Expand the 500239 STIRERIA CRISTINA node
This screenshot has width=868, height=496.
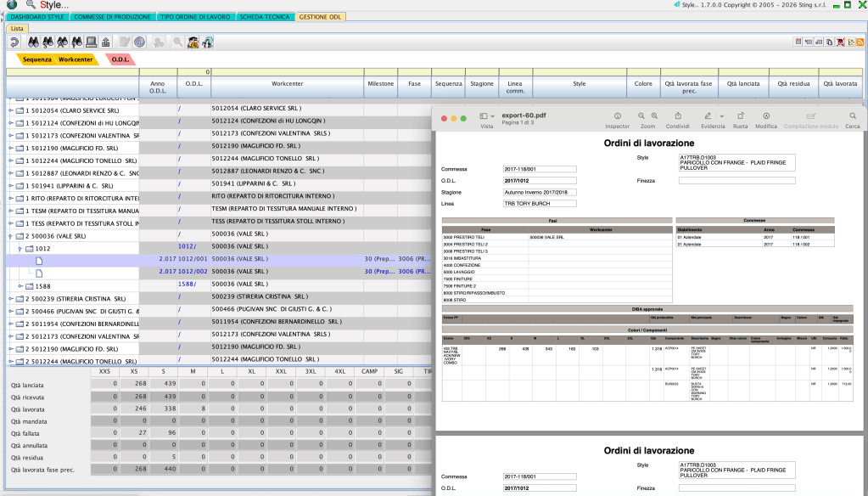(x=11, y=299)
